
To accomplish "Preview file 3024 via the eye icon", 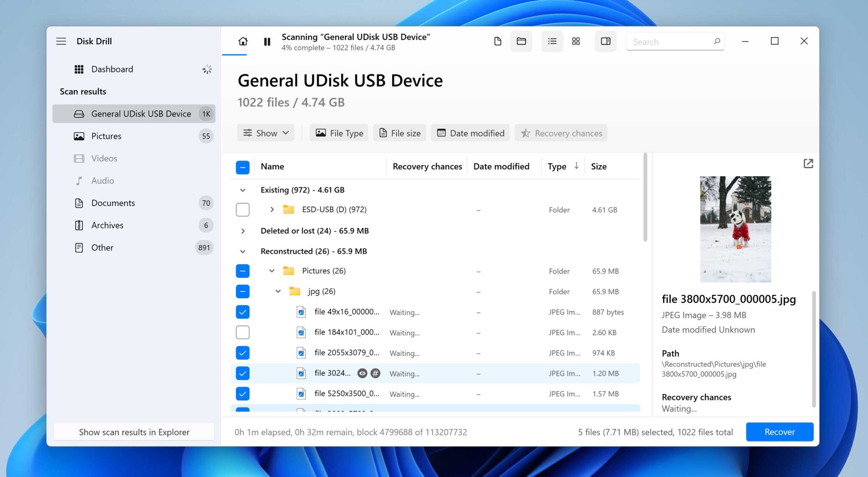I will coord(362,373).
